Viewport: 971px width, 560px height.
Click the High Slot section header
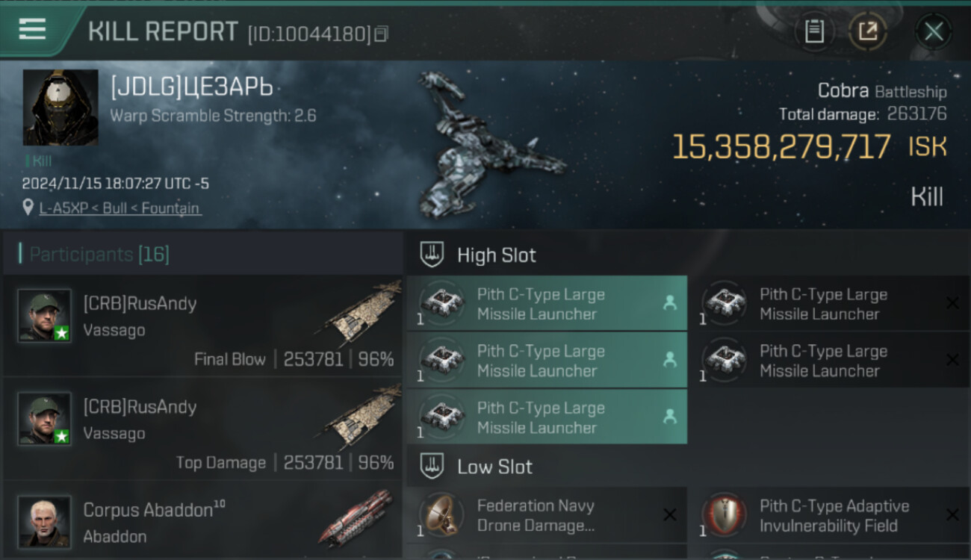(x=496, y=255)
